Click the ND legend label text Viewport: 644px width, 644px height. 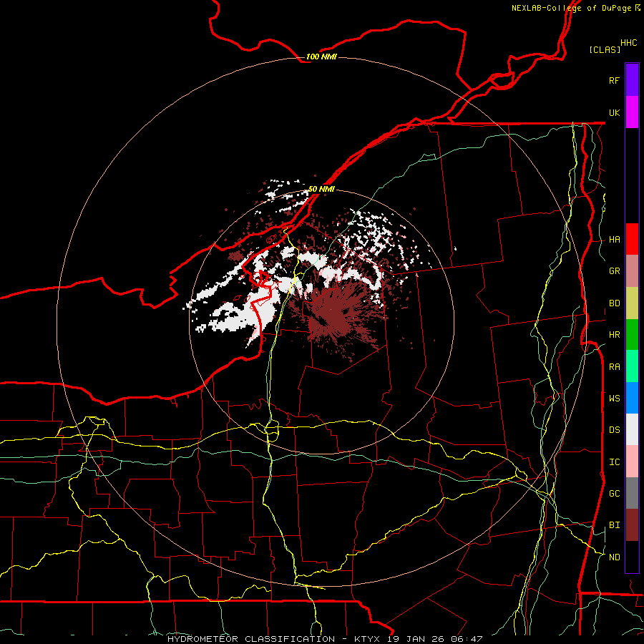coord(615,557)
